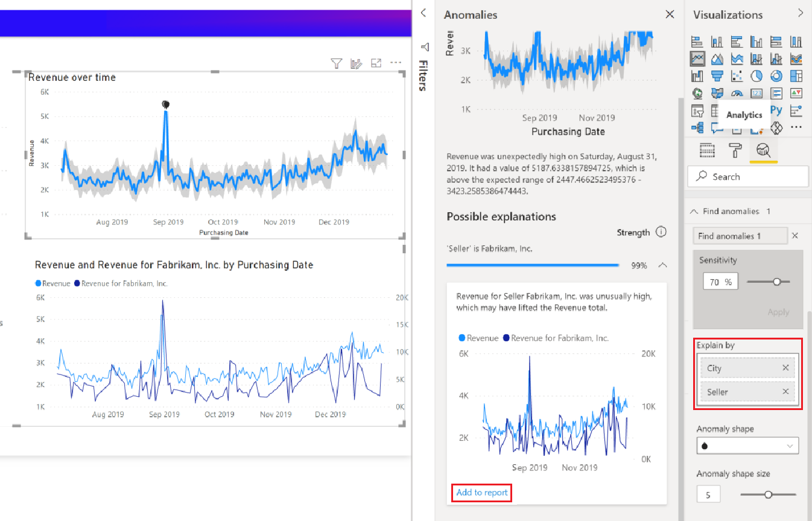
Task: Click the Sensitivity slider handle
Action: [777, 282]
